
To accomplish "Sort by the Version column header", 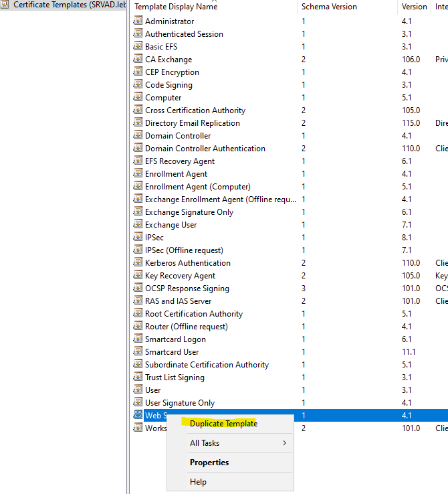I will pos(414,7).
